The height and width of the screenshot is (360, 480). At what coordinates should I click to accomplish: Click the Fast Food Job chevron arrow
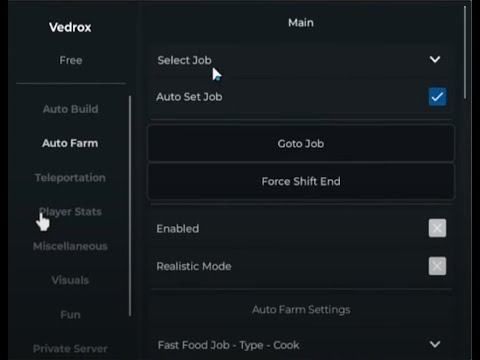click(x=435, y=344)
